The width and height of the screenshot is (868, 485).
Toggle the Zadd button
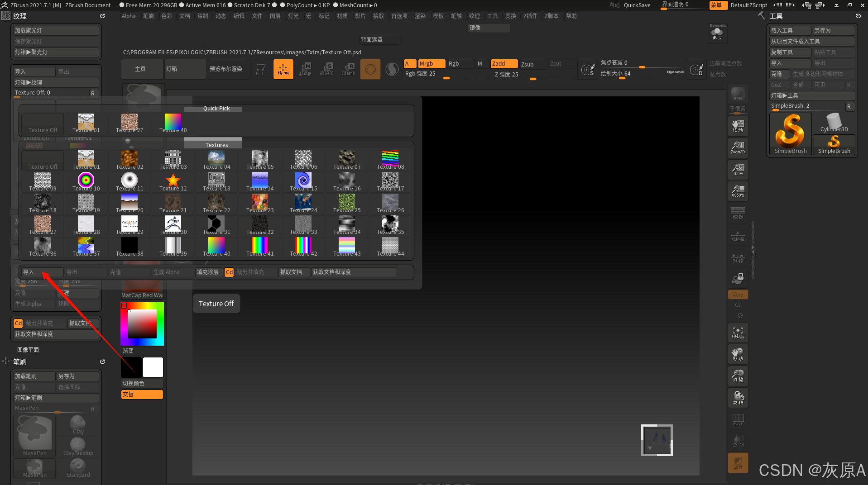click(504, 64)
